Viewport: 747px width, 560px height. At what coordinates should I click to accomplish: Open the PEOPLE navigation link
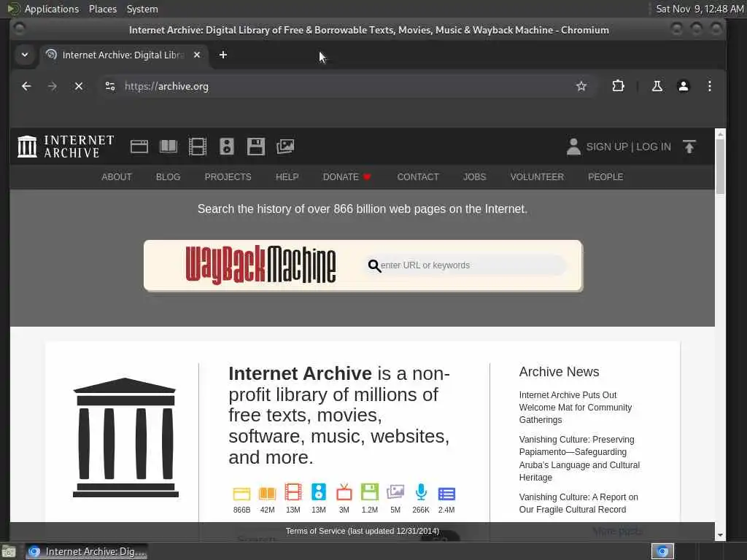[605, 176]
